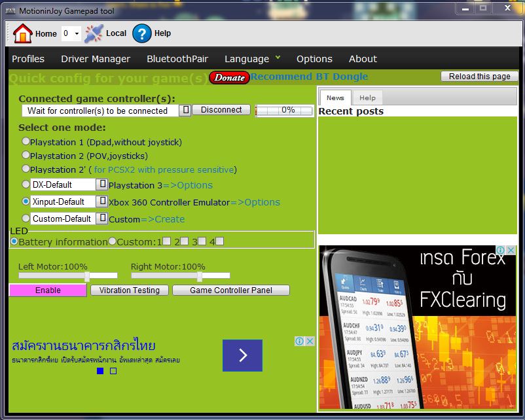Expand the Language menu arrow
Screen dimensions: 525x420
coord(278,58)
